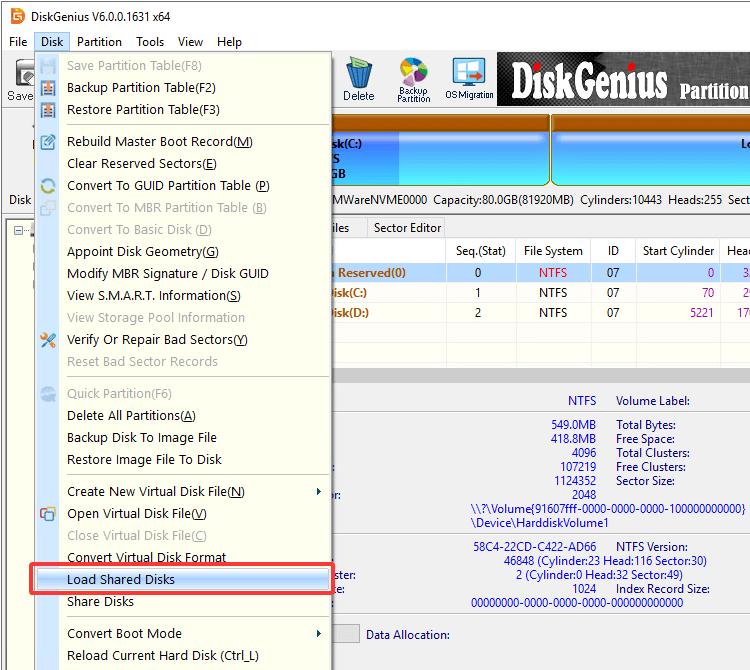Collapse the disk tree node
The height and width of the screenshot is (670, 750).
coord(18,230)
